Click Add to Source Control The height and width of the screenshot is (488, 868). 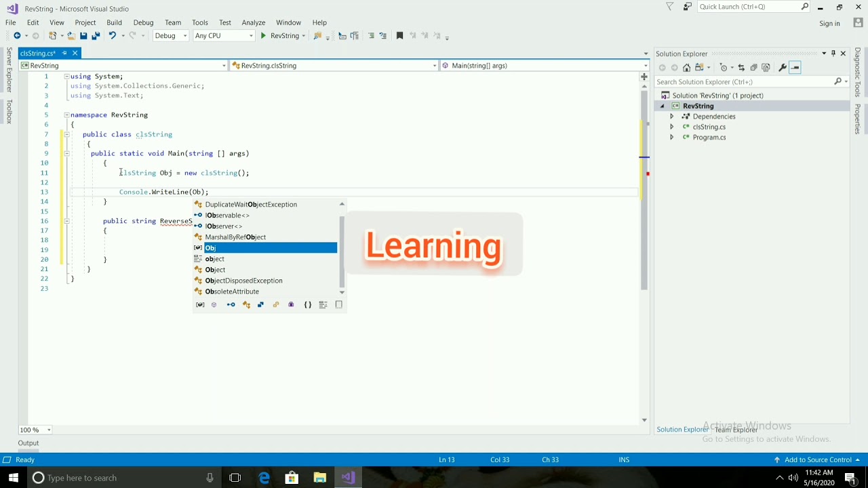(x=818, y=460)
